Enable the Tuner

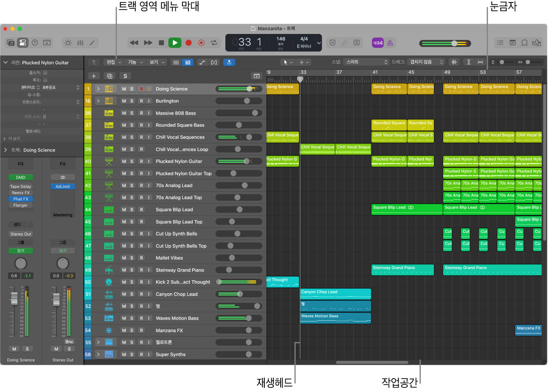(344, 43)
